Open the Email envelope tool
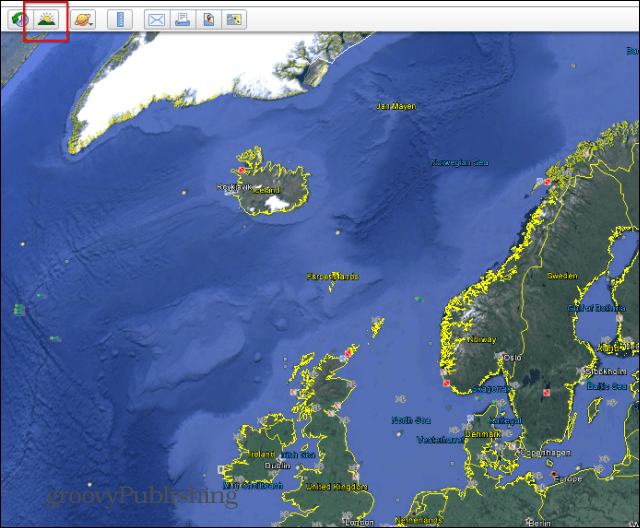 157,19
